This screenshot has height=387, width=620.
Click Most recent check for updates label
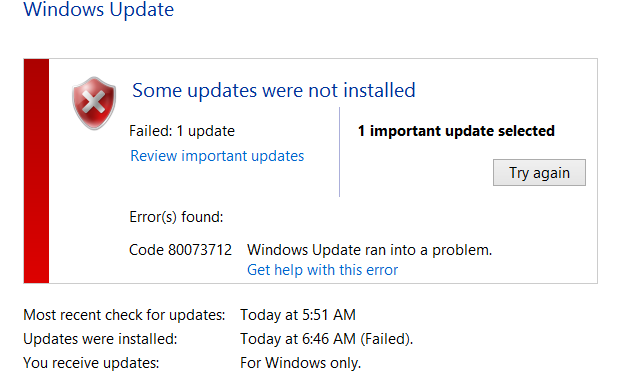(x=124, y=315)
